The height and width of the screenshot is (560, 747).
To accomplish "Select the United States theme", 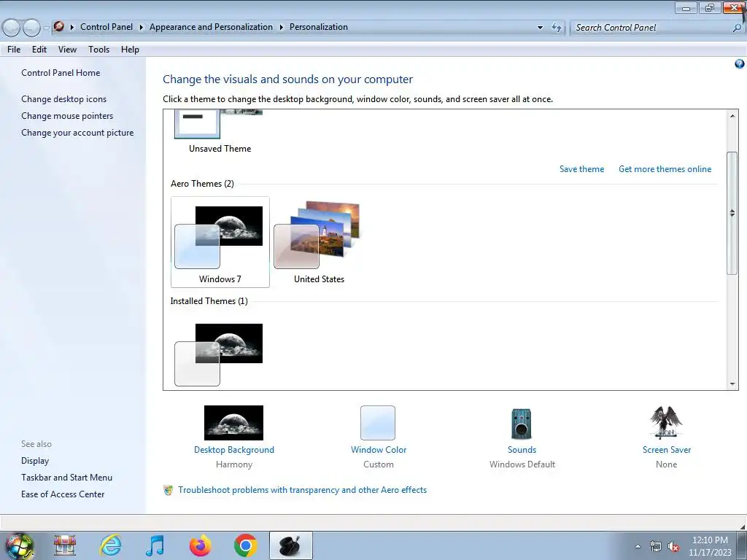I will pos(319,242).
